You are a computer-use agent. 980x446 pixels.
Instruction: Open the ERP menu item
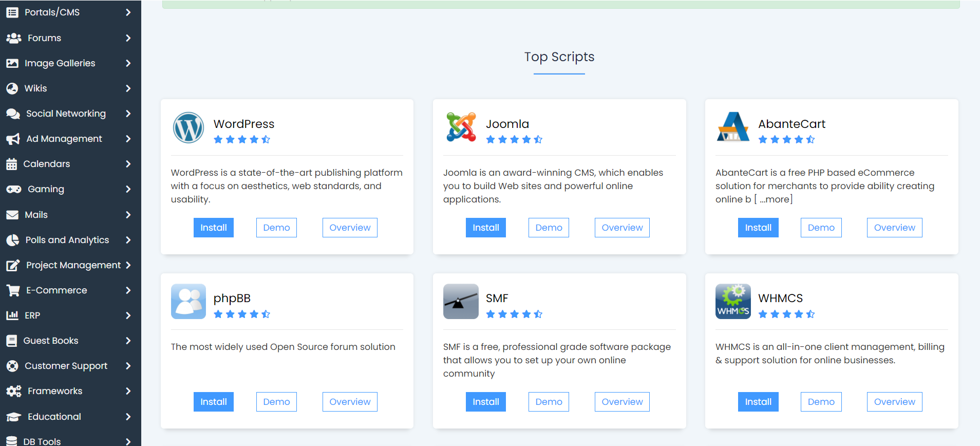(x=70, y=315)
